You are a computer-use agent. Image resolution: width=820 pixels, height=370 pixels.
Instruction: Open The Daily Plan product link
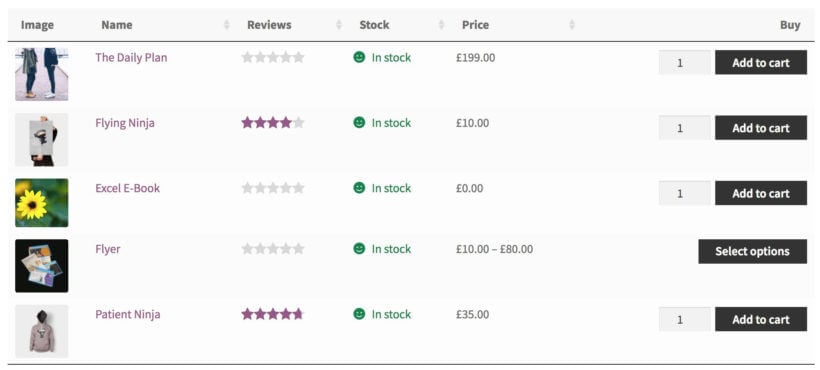[x=131, y=57]
